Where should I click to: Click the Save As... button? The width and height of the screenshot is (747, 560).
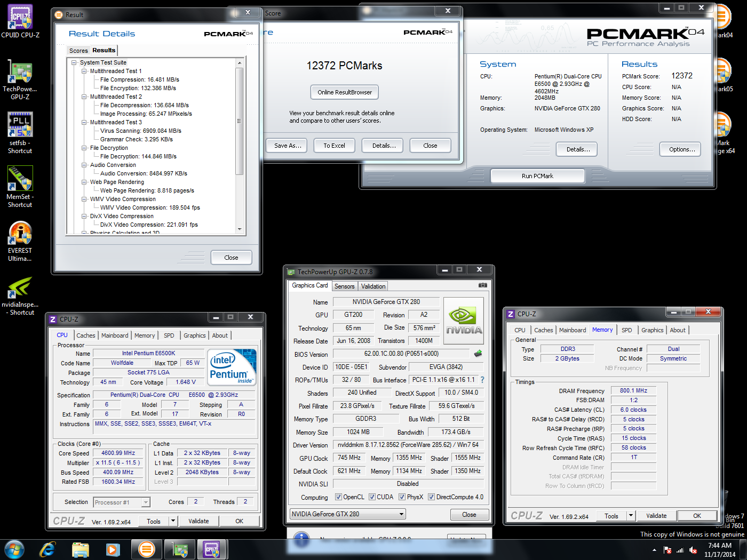[287, 146]
